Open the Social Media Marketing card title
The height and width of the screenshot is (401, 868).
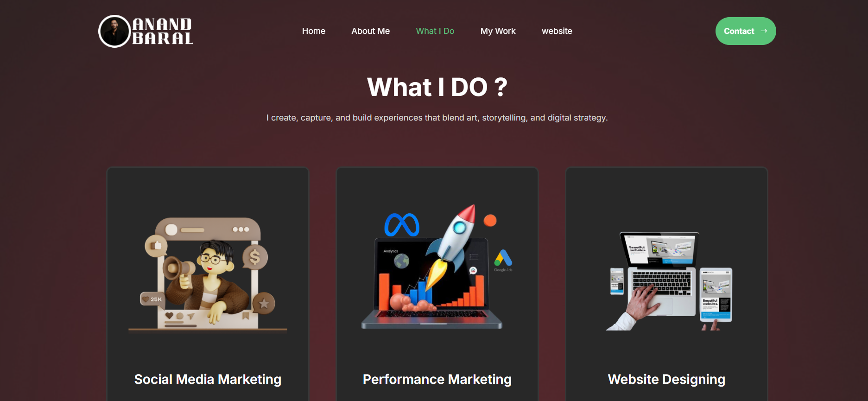pos(208,379)
